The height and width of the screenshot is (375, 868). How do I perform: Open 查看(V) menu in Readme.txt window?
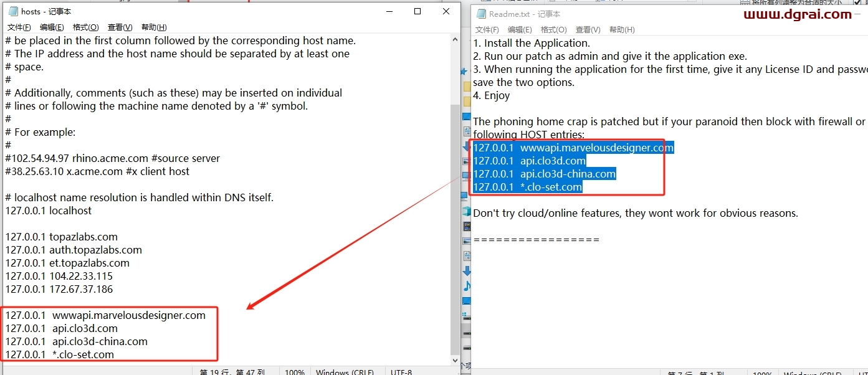588,29
